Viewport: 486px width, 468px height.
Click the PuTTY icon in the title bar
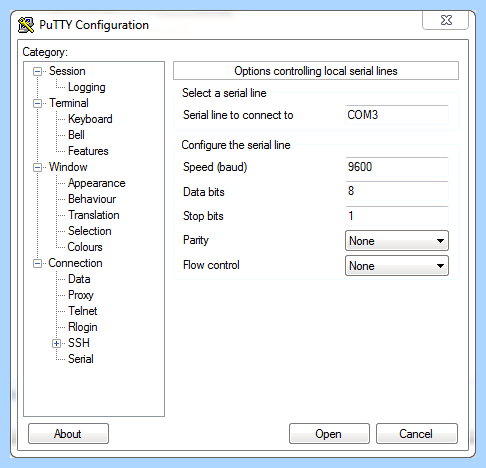[x=26, y=25]
